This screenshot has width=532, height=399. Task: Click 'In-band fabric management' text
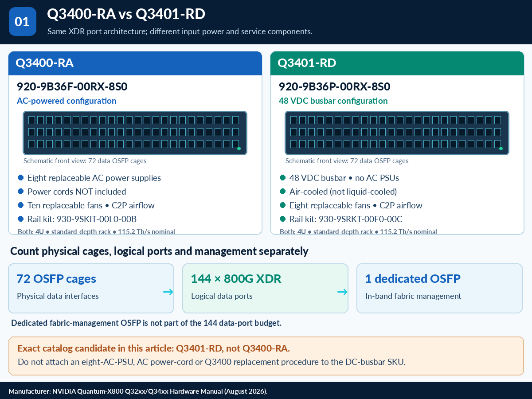tap(413, 296)
